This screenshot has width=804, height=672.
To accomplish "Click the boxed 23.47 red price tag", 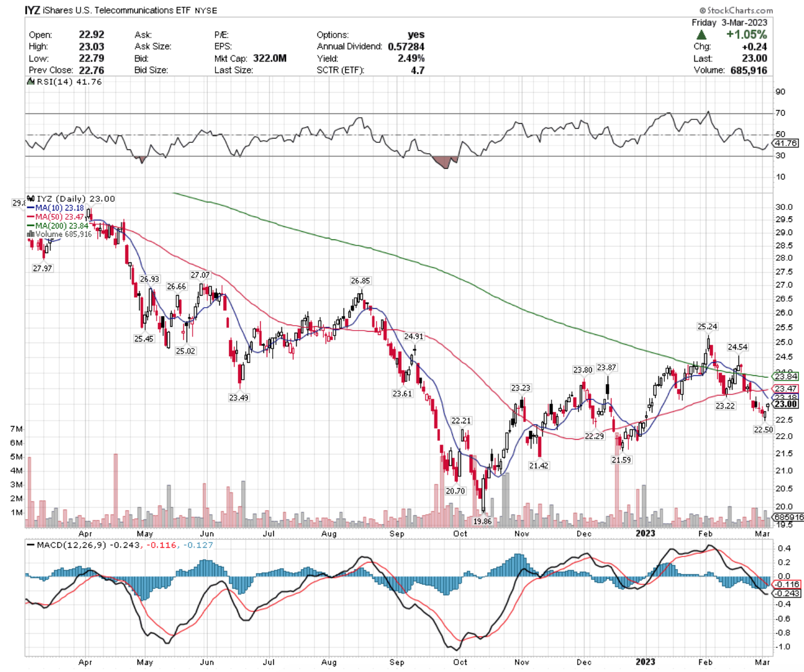I will [x=786, y=389].
